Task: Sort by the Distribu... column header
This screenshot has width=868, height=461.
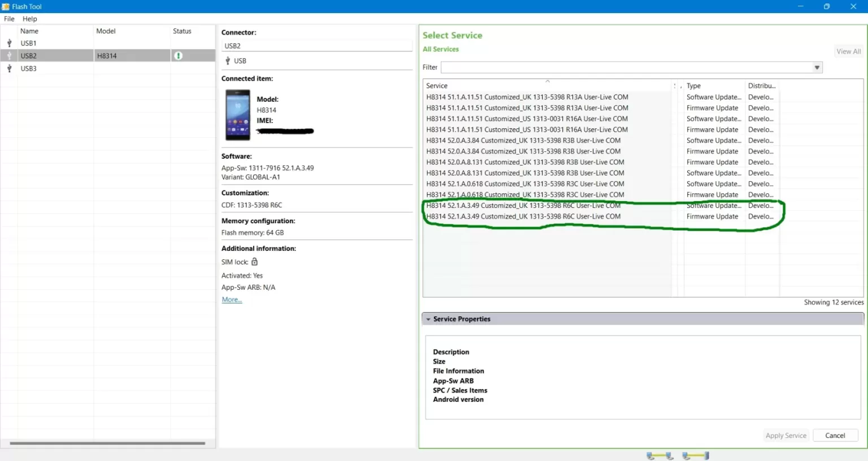Action: 762,86
